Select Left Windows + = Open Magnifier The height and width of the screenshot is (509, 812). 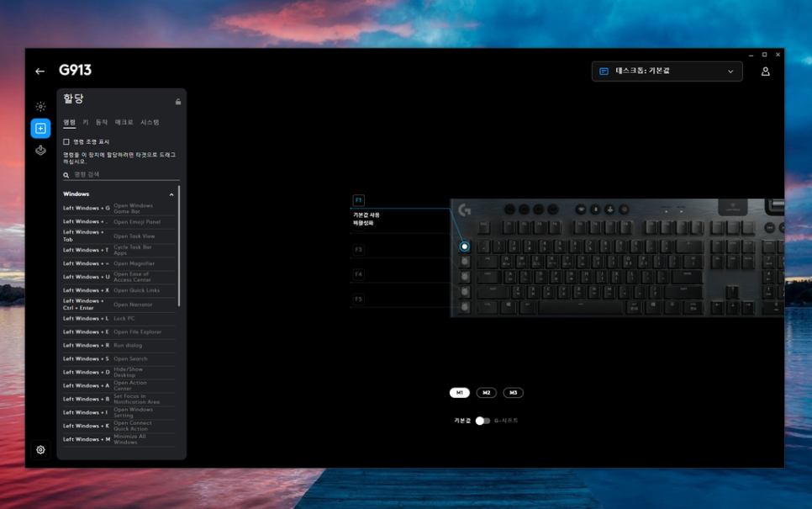click(119, 264)
